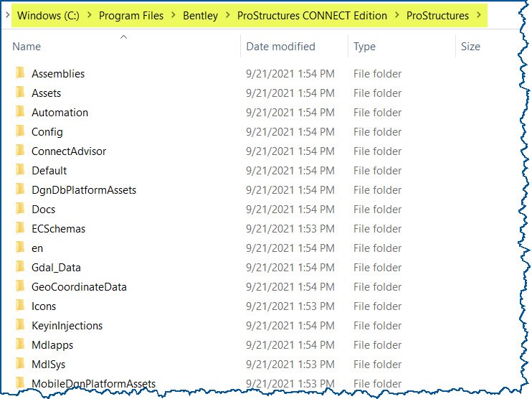Sort files by Size column header
Image resolution: width=532 pixels, height=399 pixels.
470,46
